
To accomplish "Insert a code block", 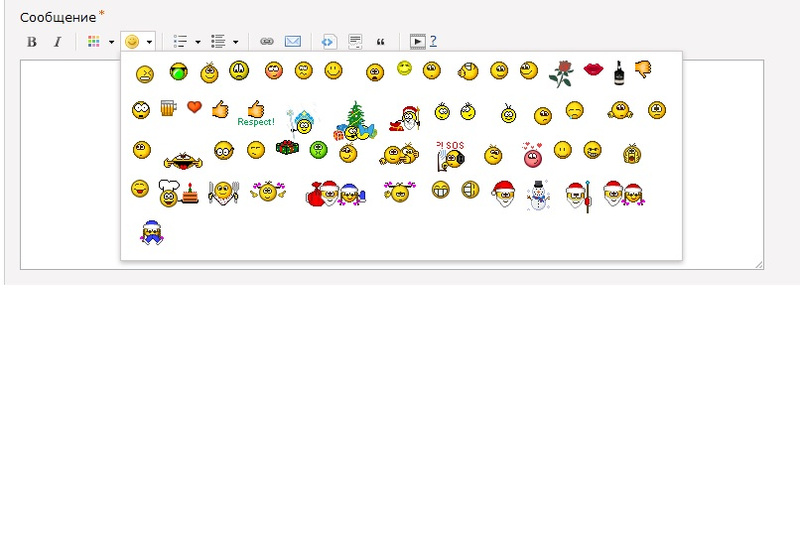I will coord(329,42).
